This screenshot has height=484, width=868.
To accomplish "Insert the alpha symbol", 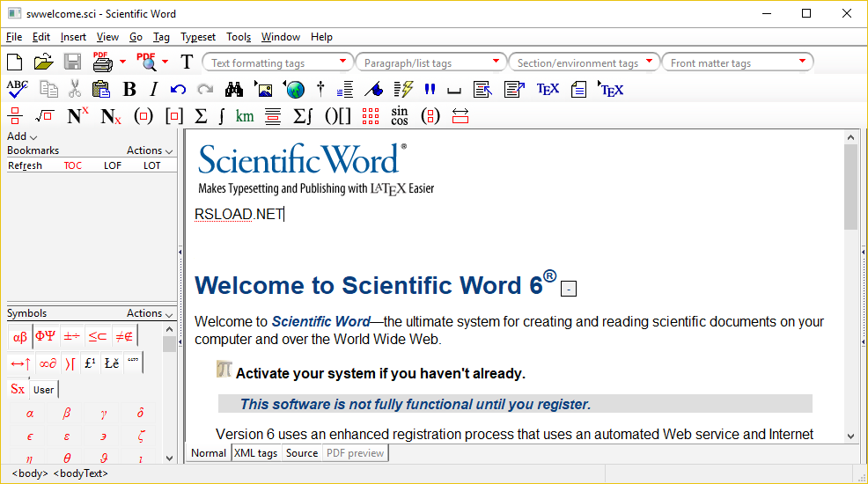I will click(x=30, y=414).
